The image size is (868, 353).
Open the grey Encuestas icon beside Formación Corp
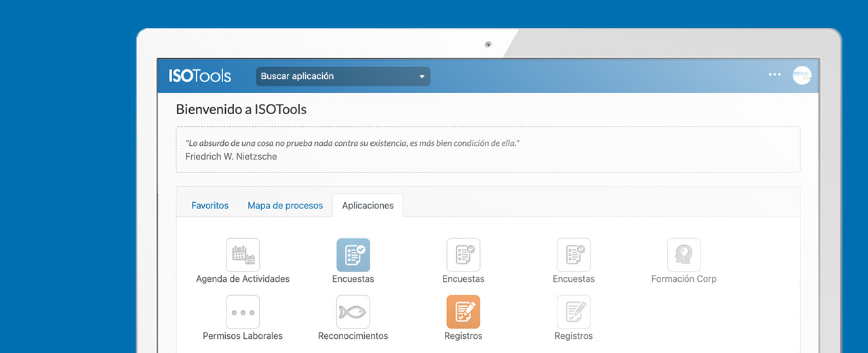(574, 255)
